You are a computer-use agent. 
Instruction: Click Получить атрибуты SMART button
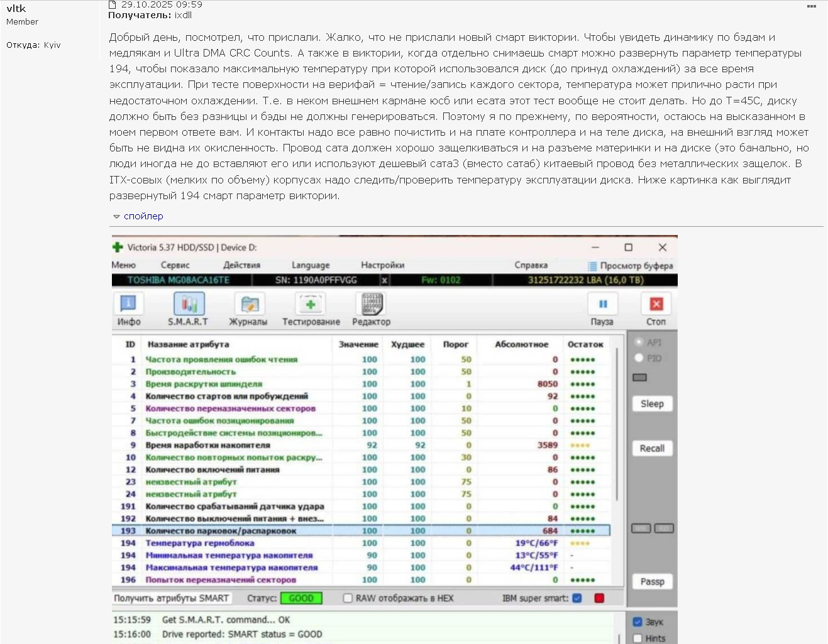(172, 598)
